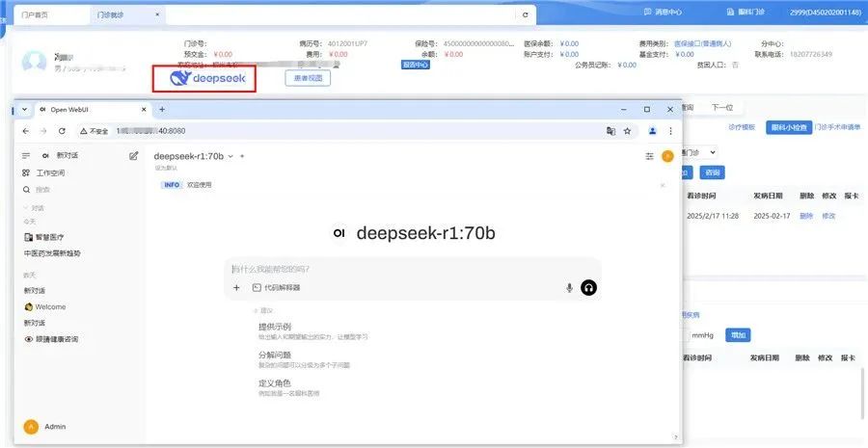Close the Open WebUI browser tab

144,110
